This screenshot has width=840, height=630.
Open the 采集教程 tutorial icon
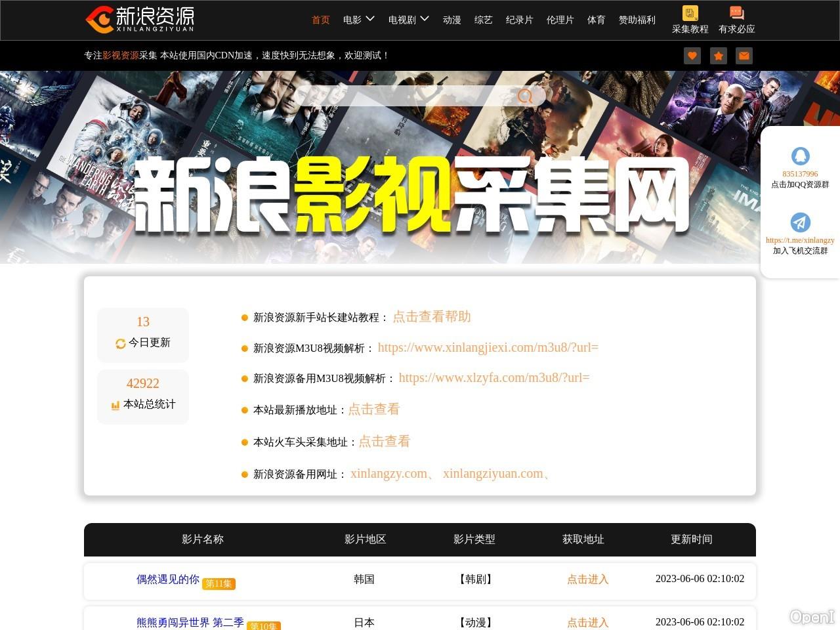point(690,14)
